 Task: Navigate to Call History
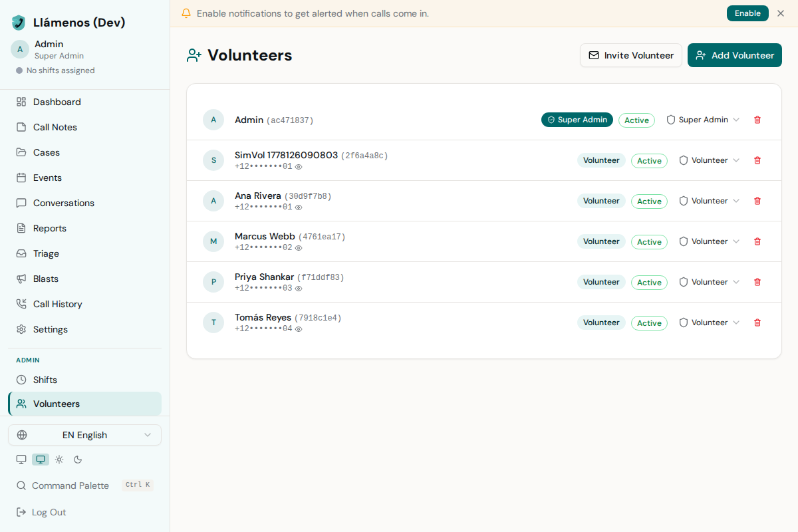pos(84,304)
